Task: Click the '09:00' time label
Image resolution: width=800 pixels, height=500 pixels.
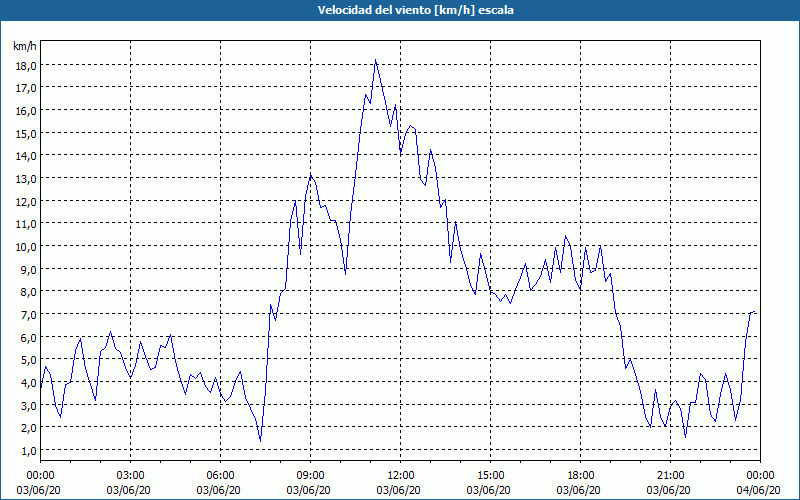Action: pos(310,476)
